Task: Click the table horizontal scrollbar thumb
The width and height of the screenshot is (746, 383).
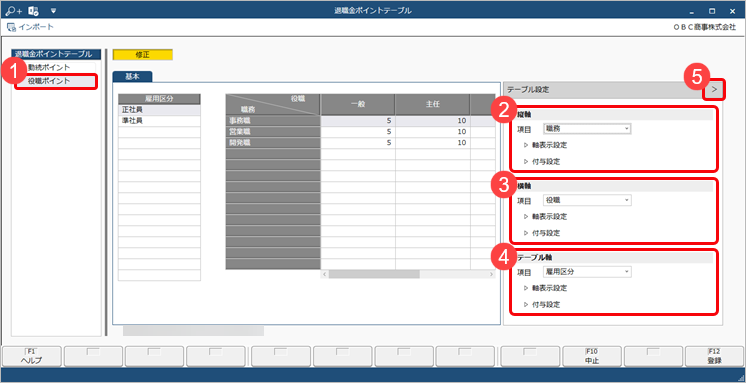Action: [x=374, y=275]
